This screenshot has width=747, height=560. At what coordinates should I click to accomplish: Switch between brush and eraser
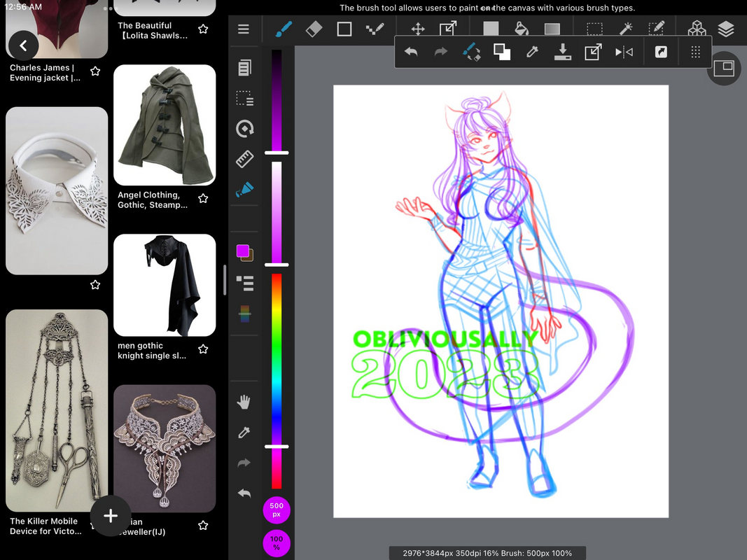coord(472,51)
